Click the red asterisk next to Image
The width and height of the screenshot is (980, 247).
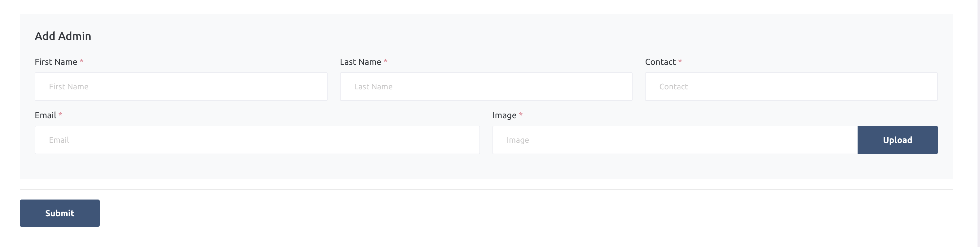pyautogui.click(x=520, y=115)
